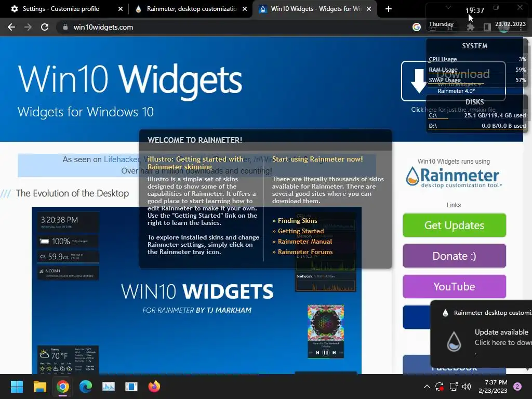Click the large download arrow icon
The width and height of the screenshot is (532, 399).
pyautogui.click(x=418, y=81)
